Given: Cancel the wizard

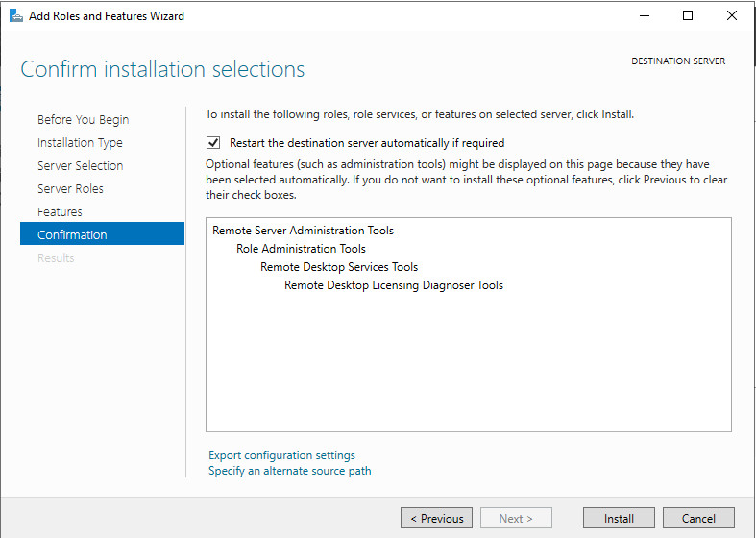Looking at the screenshot, I should pos(698,518).
